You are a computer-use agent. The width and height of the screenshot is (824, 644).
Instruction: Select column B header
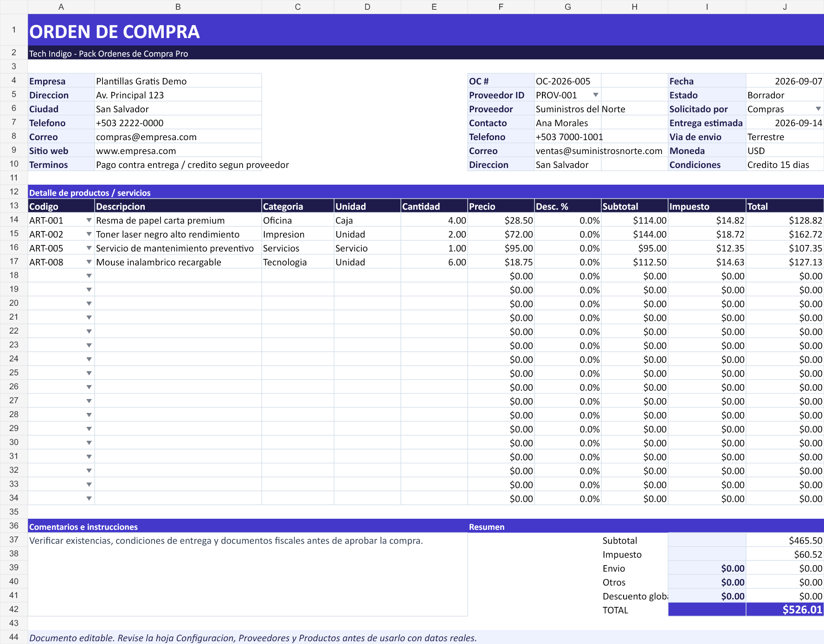(x=178, y=7)
